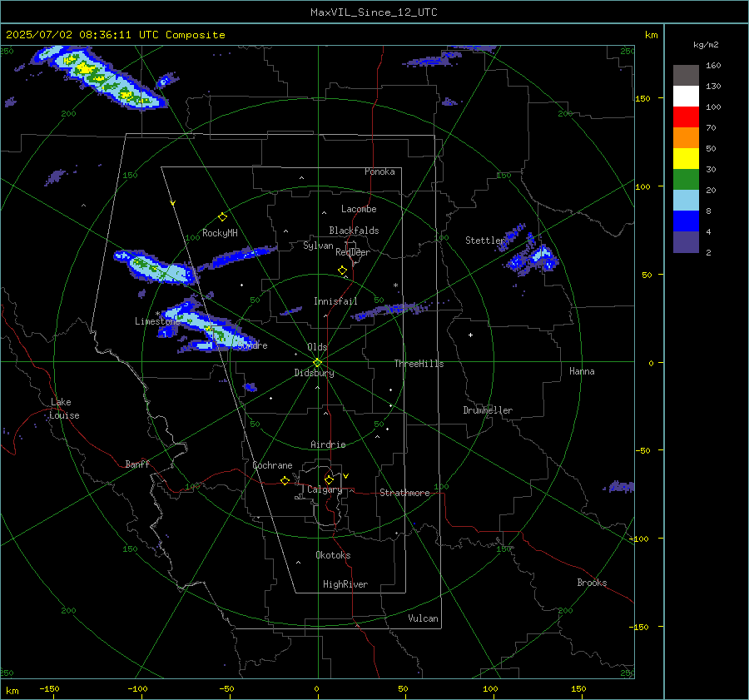
Task: Click the white asterisk marker next to Limestone
Action: (x=157, y=314)
